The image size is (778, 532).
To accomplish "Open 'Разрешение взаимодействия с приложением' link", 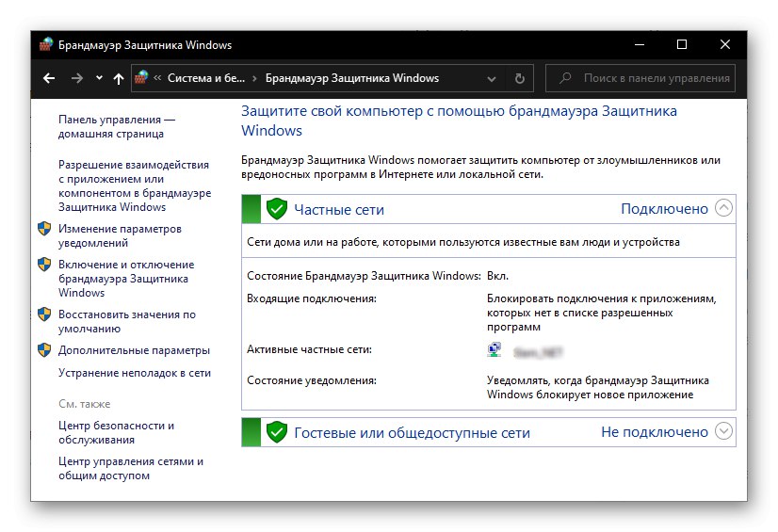I will 135,185.
